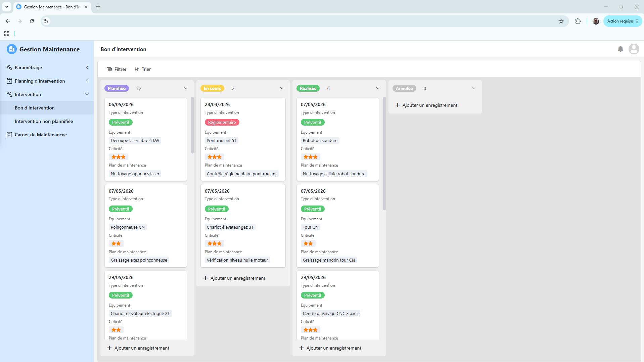Go forward to the next page
Screen dimensions: 644x362
tap(20, 21)
